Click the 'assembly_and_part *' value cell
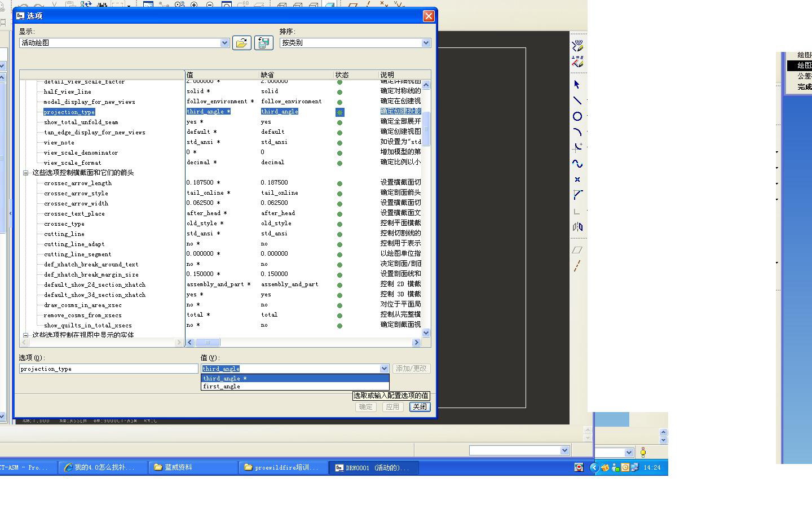 tap(219, 284)
